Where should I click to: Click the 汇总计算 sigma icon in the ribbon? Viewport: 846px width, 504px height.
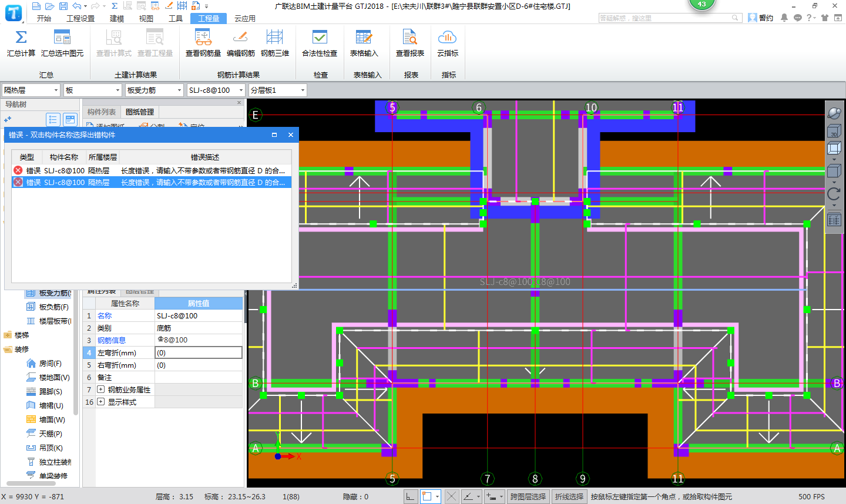tap(21, 38)
